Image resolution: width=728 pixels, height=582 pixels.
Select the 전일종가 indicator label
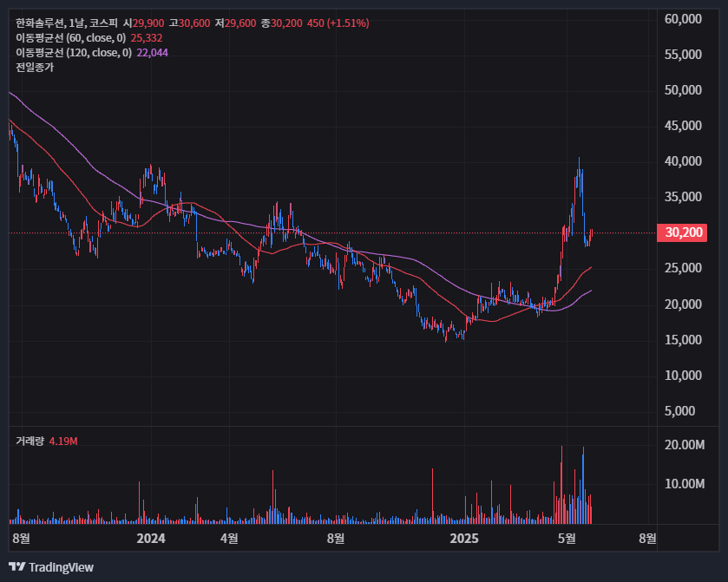pos(35,68)
